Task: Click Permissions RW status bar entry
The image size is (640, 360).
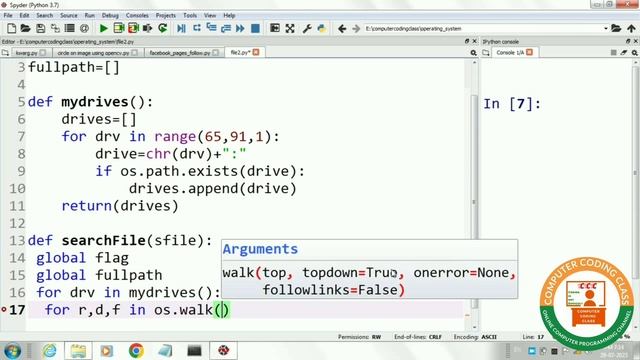Action: coord(359,337)
